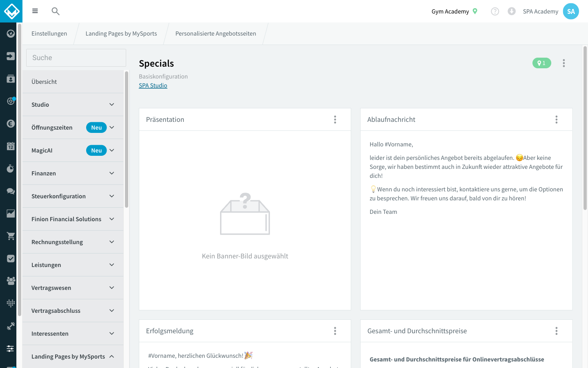Image resolution: width=588 pixels, height=368 pixels.
Task: Open Gesamt- und Durchschnittspreise options menu
Action: pos(557,331)
